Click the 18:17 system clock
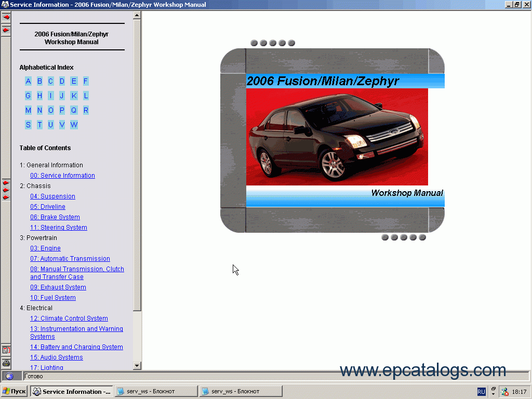 coord(519,392)
